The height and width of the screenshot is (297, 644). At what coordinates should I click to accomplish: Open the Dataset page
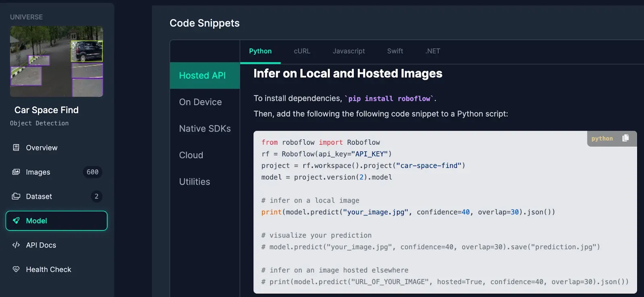click(56, 196)
